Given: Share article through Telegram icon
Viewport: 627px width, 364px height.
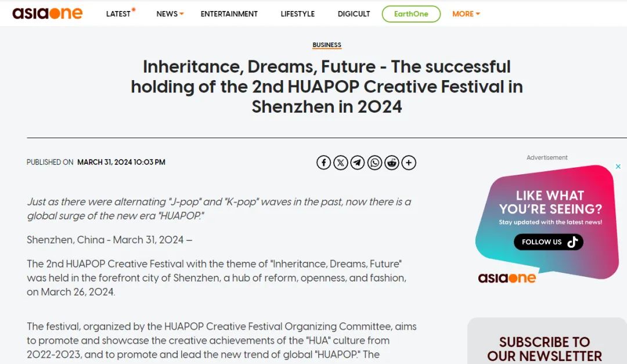Looking at the screenshot, I should pyautogui.click(x=358, y=163).
